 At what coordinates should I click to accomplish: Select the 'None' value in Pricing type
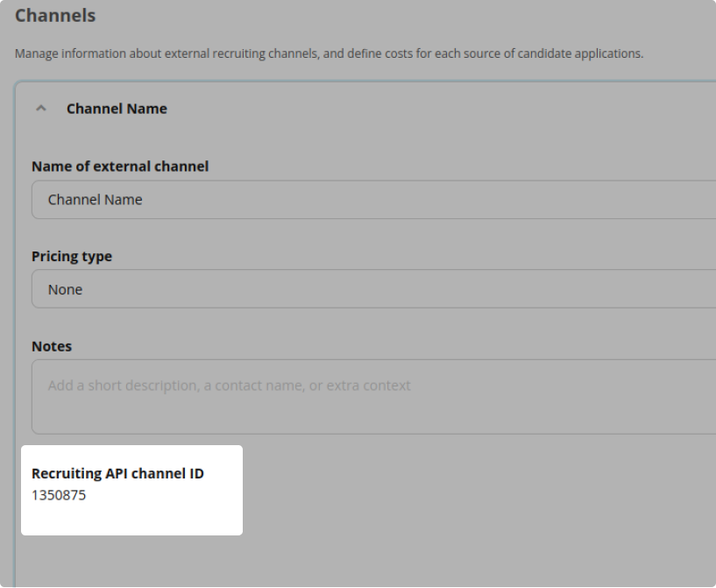[65, 289]
